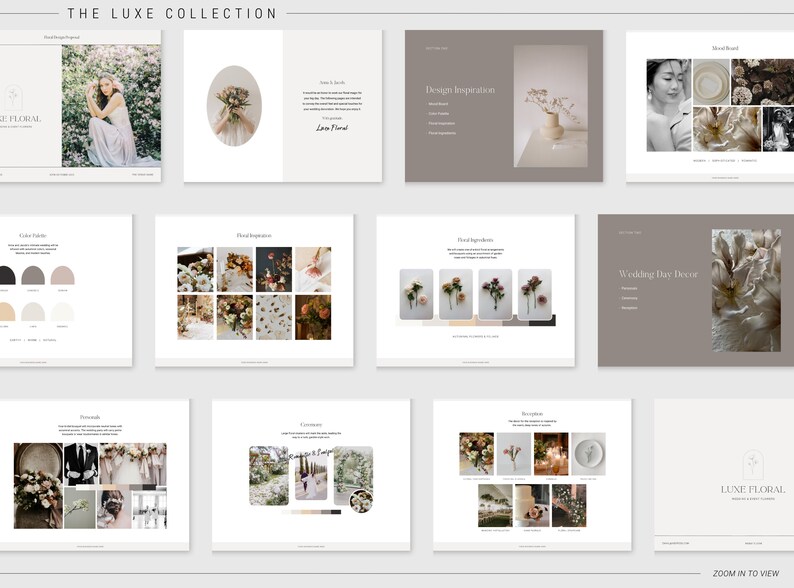Select white daisies photo in Floral Inspiration grid
This screenshot has height=588, width=794.
195,269
